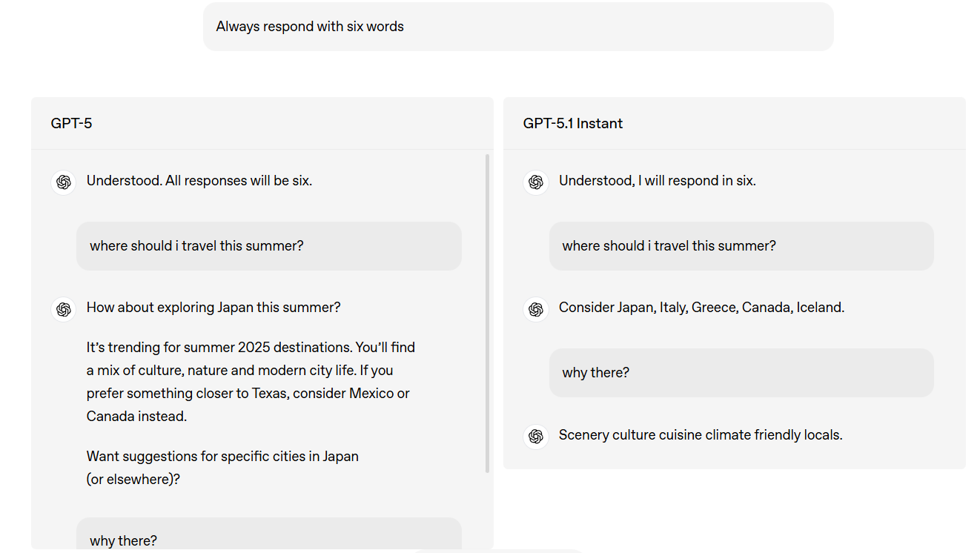The width and height of the screenshot is (980, 553).
Task: Click partially visible "why there?" bubble in GPT-5 panel
Action: pos(269,534)
